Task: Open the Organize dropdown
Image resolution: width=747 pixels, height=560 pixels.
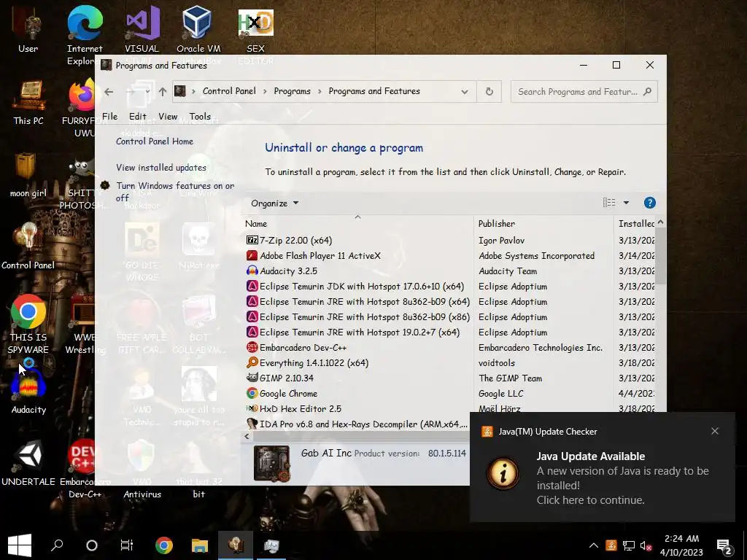Action: (x=275, y=203)
